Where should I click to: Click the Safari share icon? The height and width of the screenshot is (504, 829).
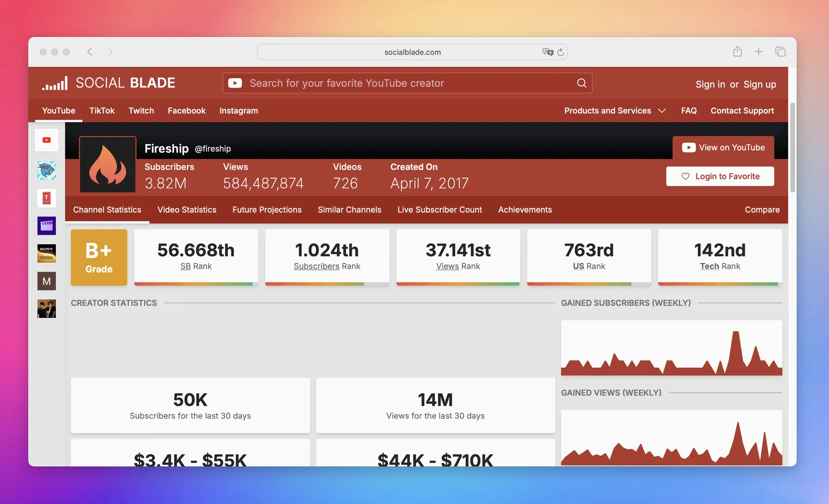click(x=737, y=52)
